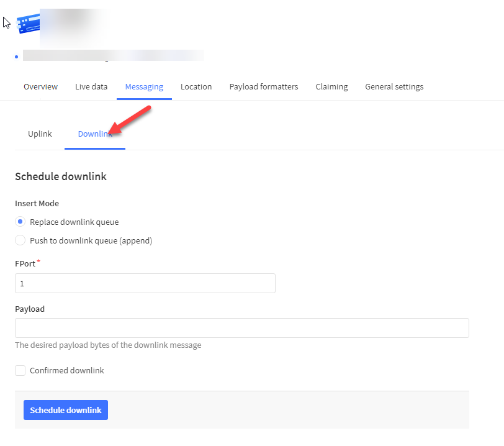The image size is (504, 446).
Task: Go to the Location tab
Action: (x=196, y=87)
